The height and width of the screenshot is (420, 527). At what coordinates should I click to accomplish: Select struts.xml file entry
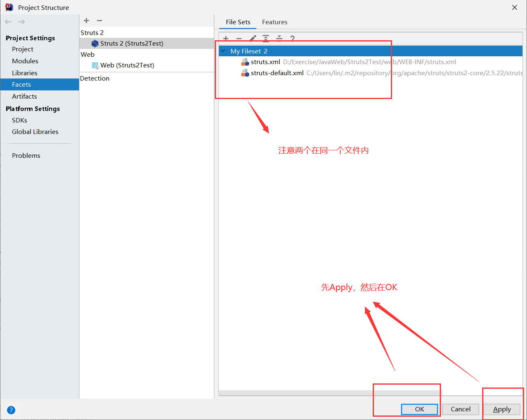coord(371,62)
